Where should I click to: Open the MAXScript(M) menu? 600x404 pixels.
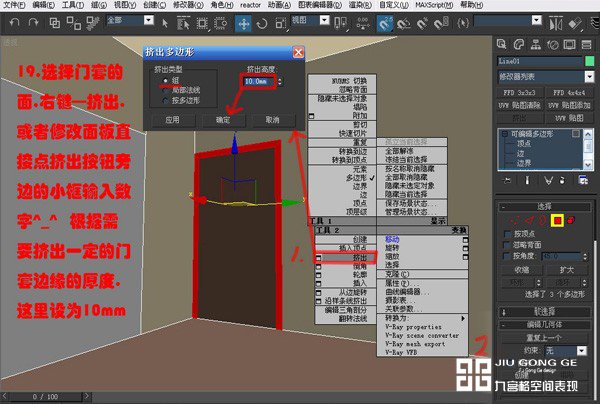click(434, 5)
